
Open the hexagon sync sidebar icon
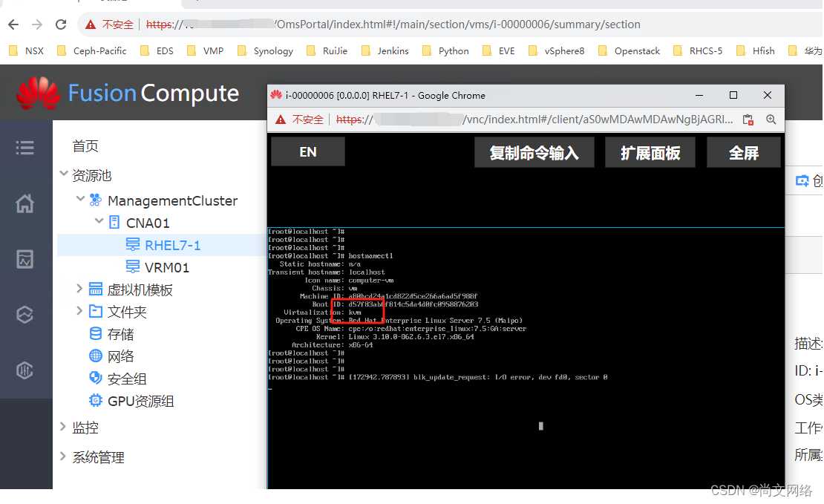[x=24, y=315]
